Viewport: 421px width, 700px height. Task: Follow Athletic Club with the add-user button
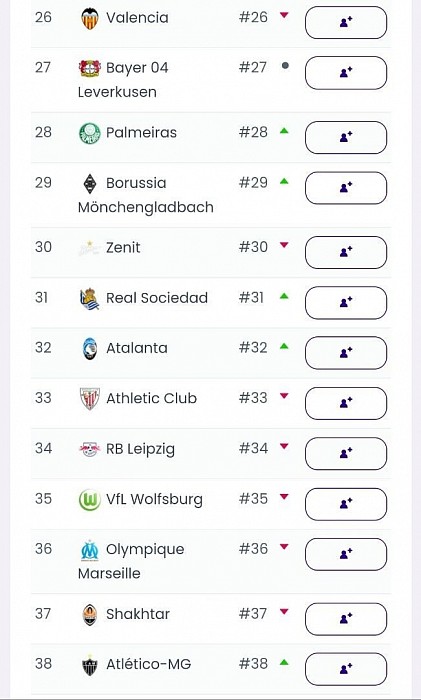coord(346,403)
